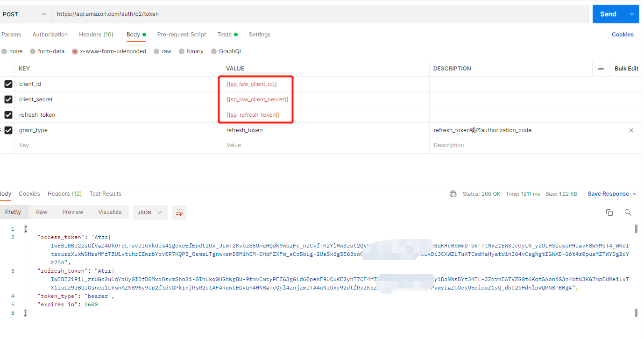
Task: Open the Test Results tab
Action: click(x=105, y=193)
